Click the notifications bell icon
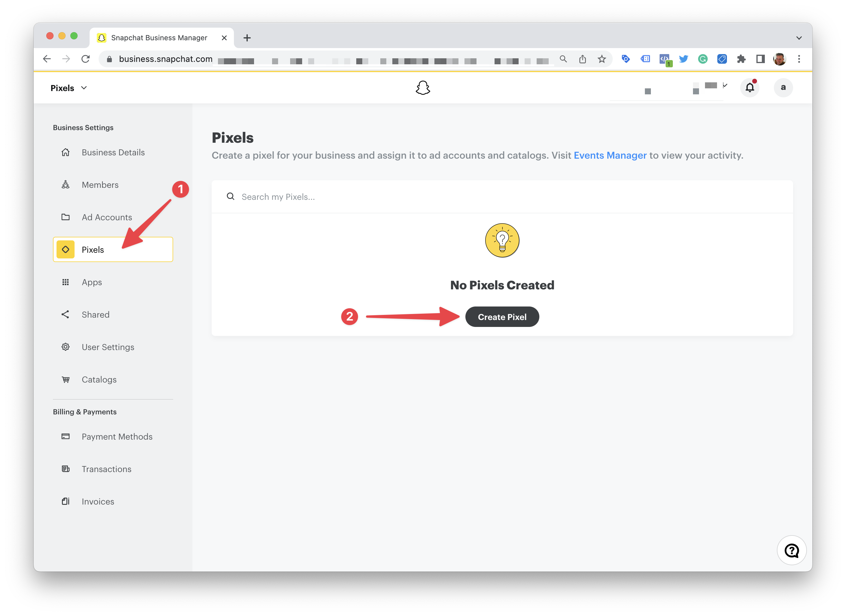846x616 pixels. 751,88
